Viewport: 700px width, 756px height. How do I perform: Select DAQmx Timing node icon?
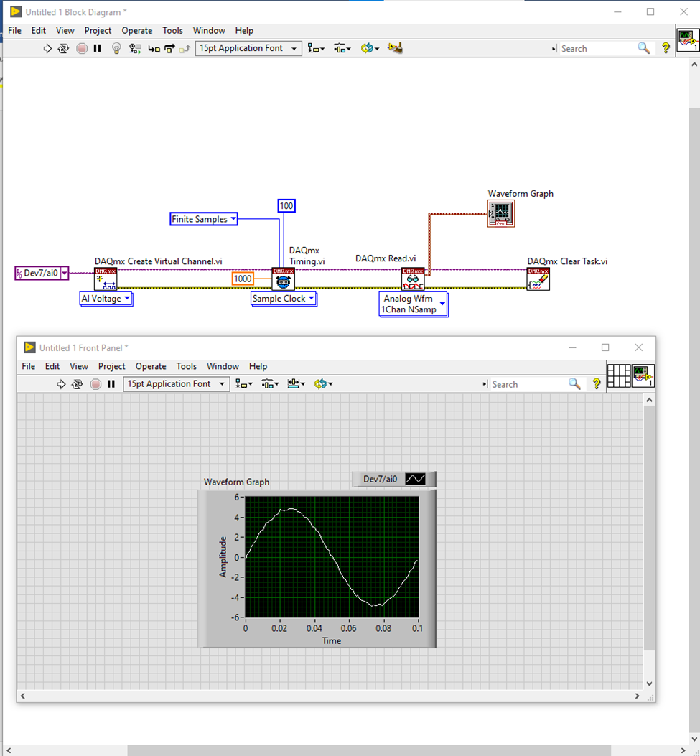pos(284,279)
